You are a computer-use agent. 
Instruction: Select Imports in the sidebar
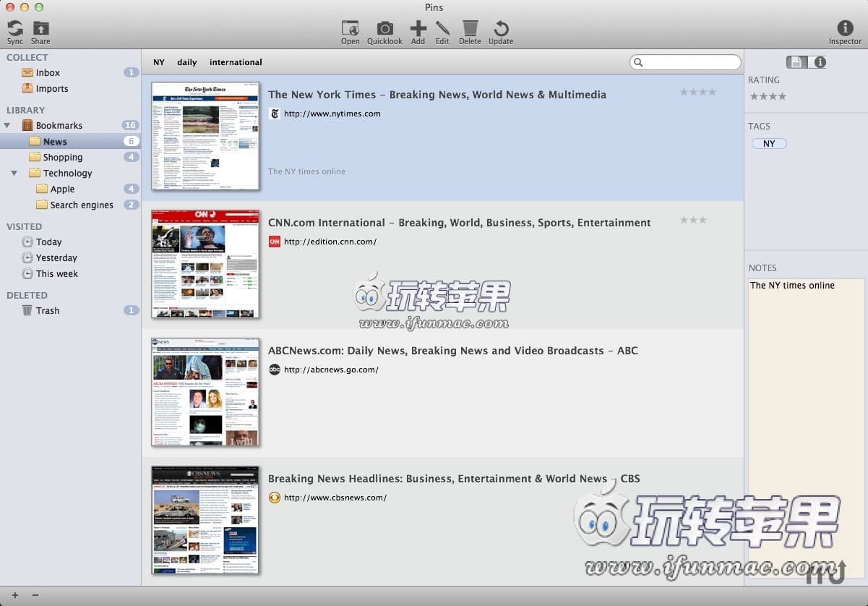[70, 88]
